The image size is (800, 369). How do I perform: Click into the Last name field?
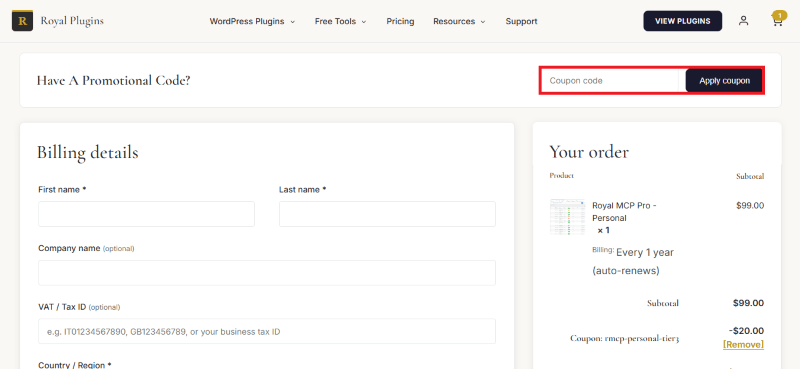tap(387, 214)
